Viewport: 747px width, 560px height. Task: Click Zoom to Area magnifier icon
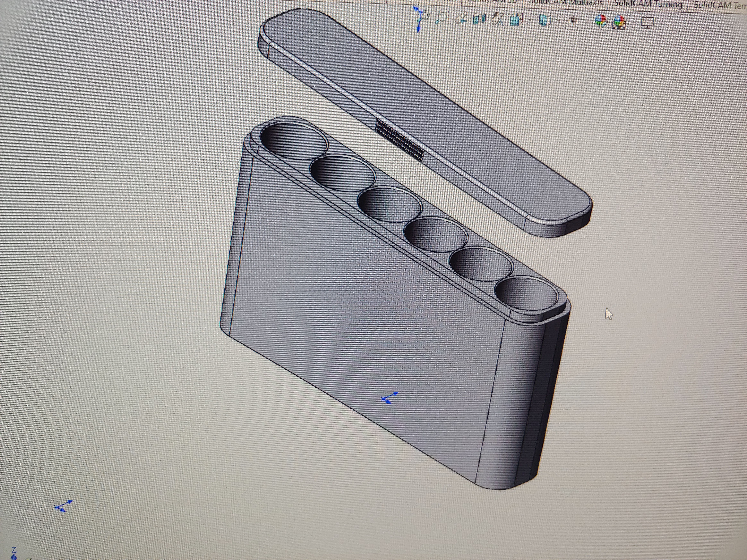442,17
